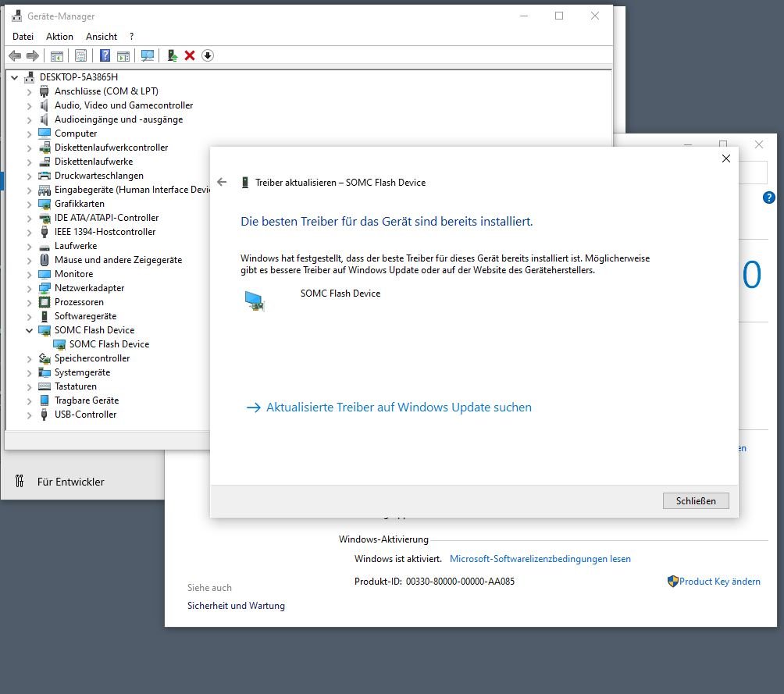Select the DESKTOP-5A3865H computer icon
784x694 pixels.
[x=30, y=77]
